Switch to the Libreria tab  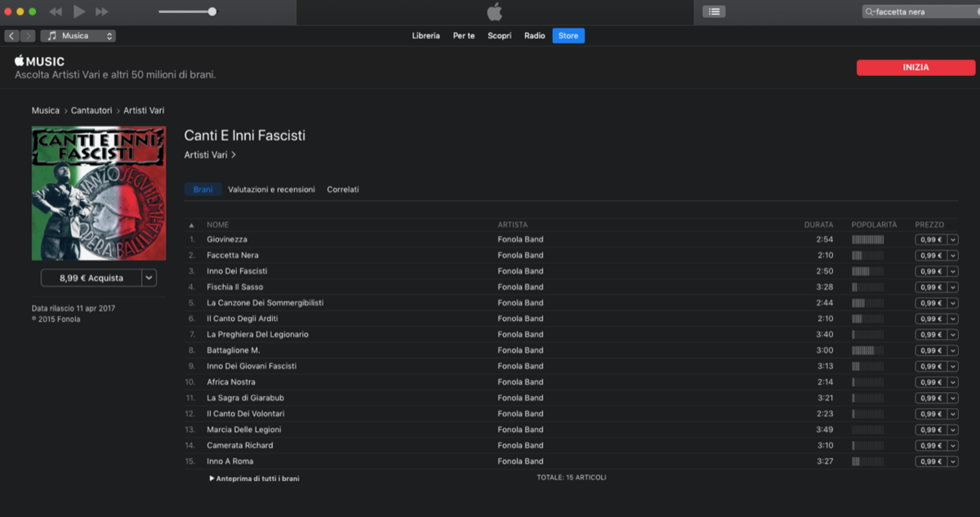(426, 36)
